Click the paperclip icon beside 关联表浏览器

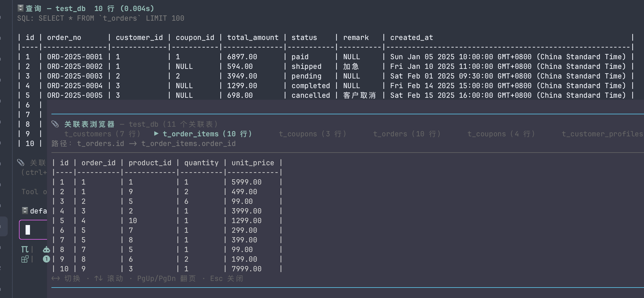click(55, 124)
